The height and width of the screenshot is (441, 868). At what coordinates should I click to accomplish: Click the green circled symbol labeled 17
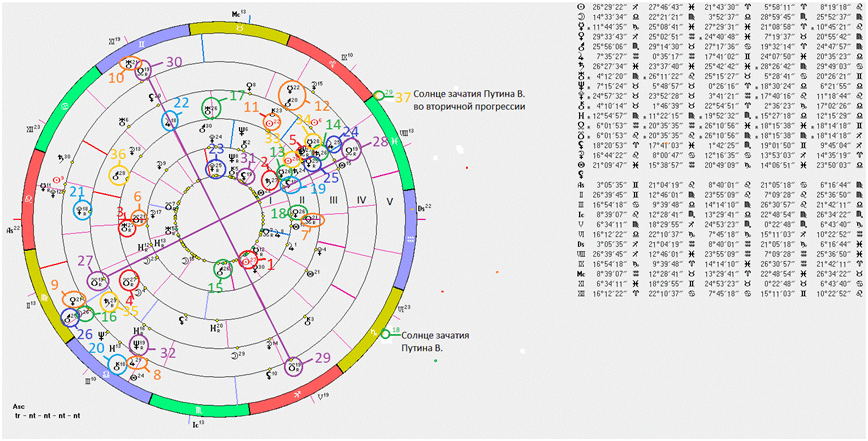(212, 109)
